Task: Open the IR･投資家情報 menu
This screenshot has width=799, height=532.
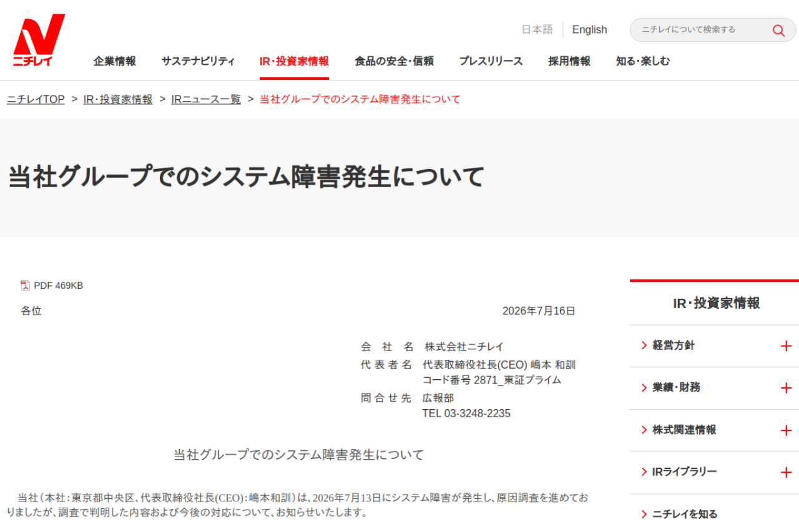Action: click(x=294, y=61)
